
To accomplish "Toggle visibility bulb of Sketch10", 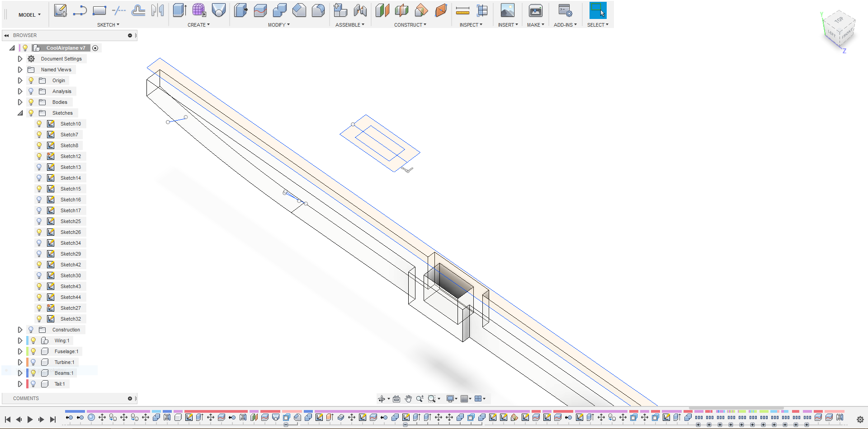I will click(39, 124).
